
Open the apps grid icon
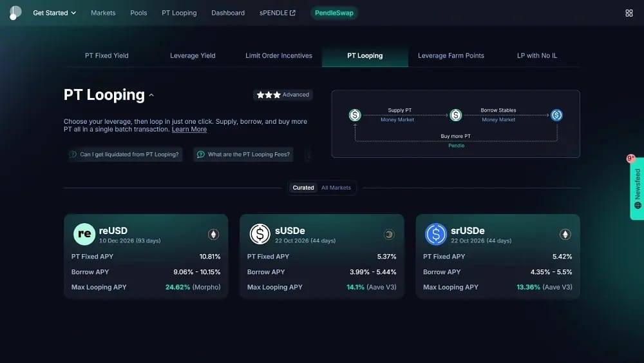click(629, 13)
